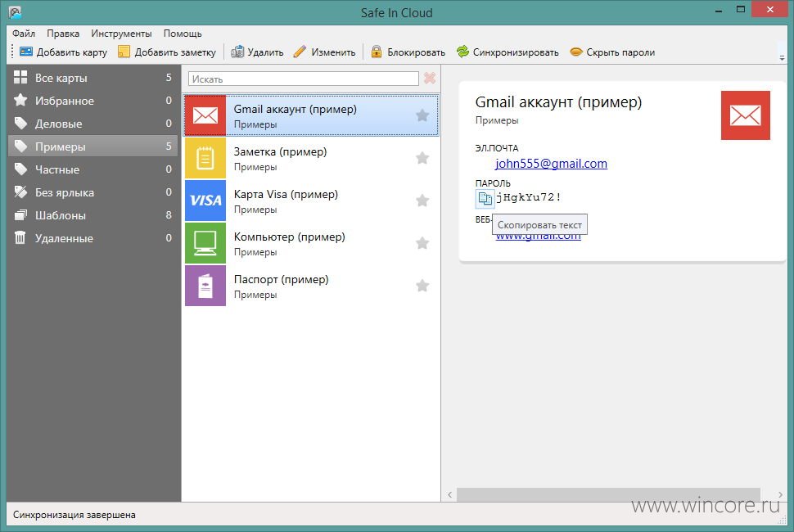Click the Add card toolbar icon

tap(26, 52)
